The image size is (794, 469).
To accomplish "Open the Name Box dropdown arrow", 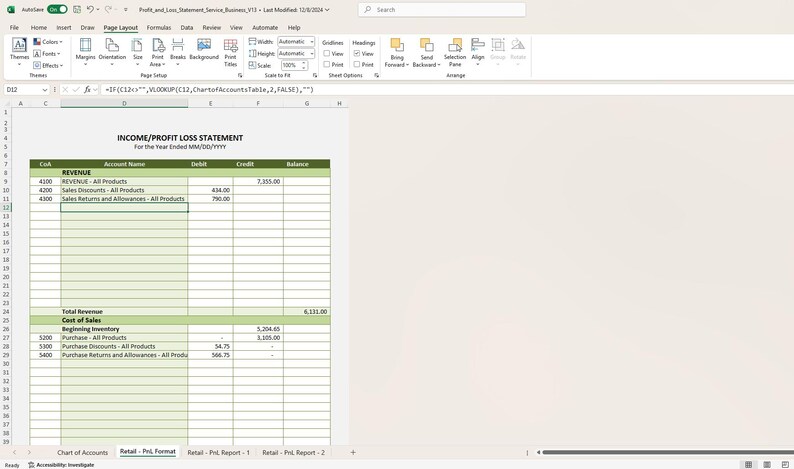I will pos(45,90).
